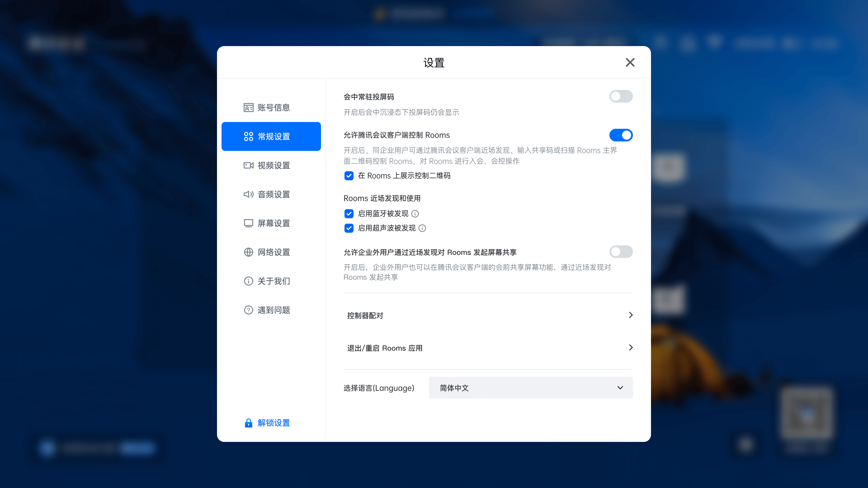Uncheck the enable Bluetooth discovery checkbox

coord(349,214)
